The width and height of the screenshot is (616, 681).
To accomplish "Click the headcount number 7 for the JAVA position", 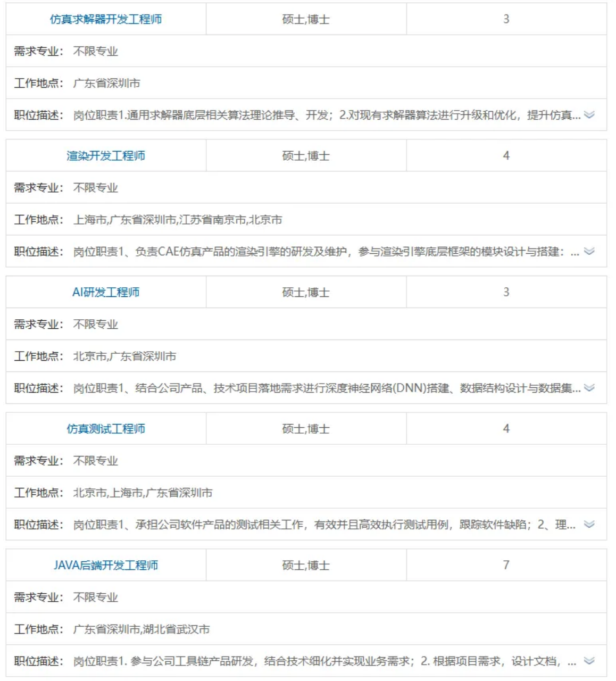I will tap(506, 565).
